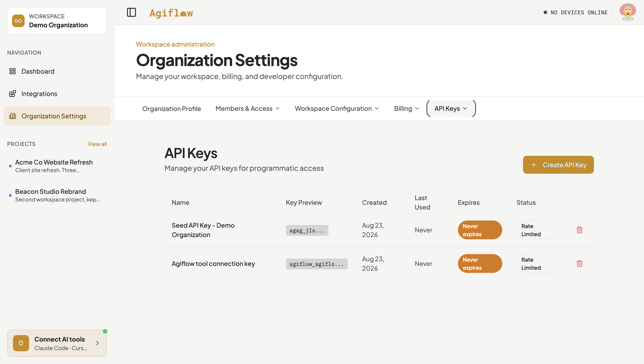Open Acme Co Website Refresh project
The image size is (644, 364).
click(x=57, y=166)
